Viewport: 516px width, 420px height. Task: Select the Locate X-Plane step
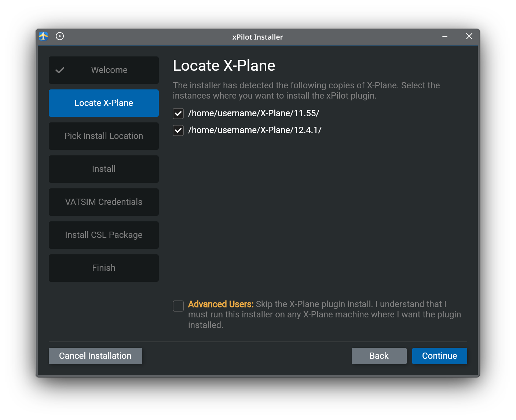coord(104,103)
